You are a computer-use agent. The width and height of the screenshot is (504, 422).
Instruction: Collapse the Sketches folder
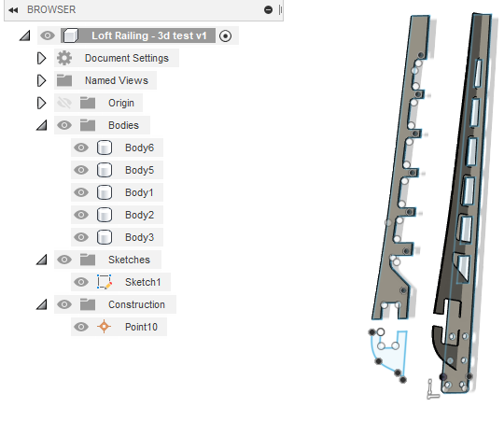pyautogui.click(x=42, y=260)
